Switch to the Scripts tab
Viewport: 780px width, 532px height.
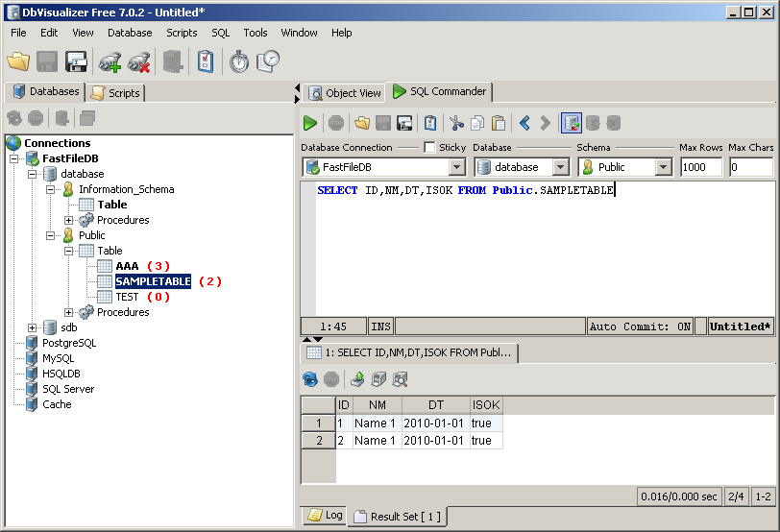pyautogui.click(x=115, y=93)
